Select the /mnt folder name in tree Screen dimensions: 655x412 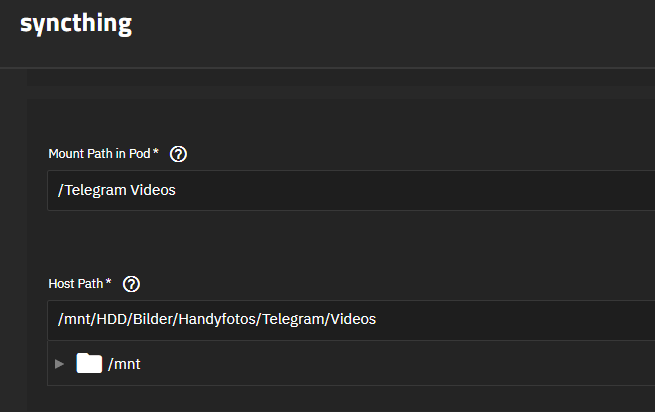pos(124,364)
